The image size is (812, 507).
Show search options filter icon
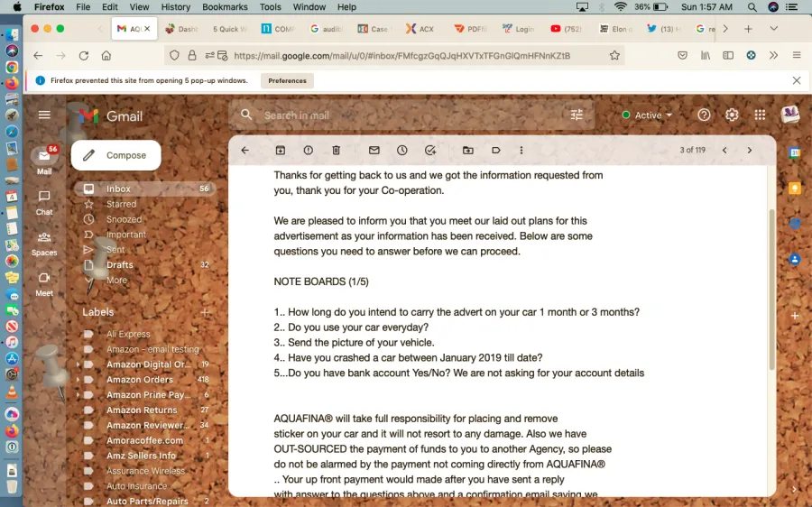(x=577, y=115)
